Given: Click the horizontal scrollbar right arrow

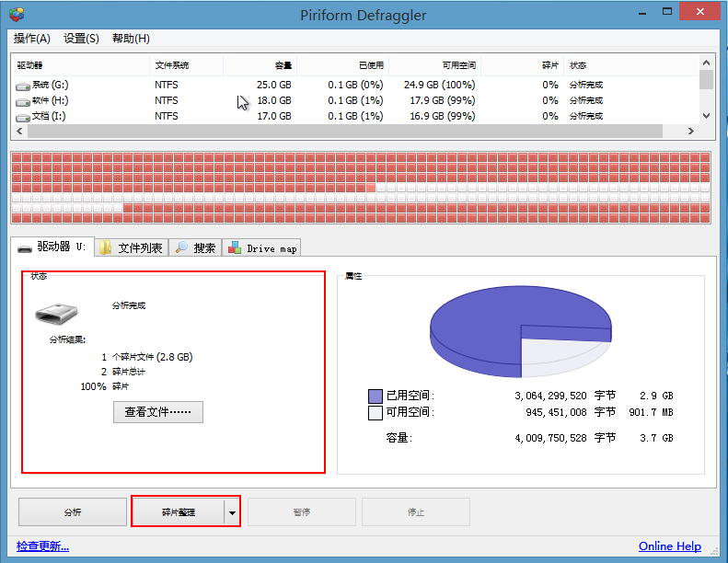Looking at the screenshot, I should point(691,132).
